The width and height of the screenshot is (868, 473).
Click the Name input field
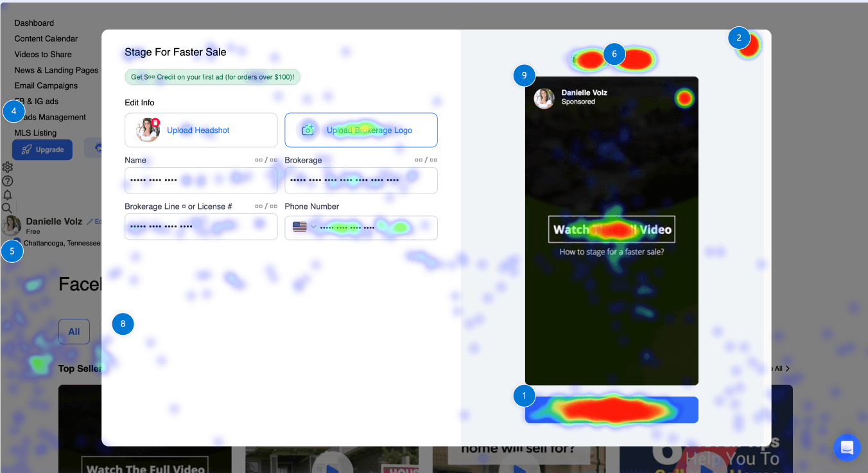(201, 181)
